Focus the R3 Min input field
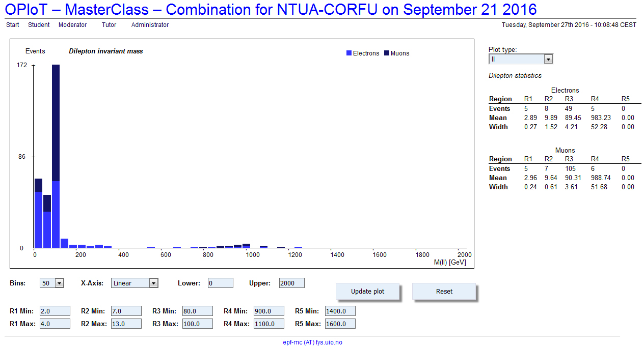Viewport: 644px width, 347px height. coord(198,311)
